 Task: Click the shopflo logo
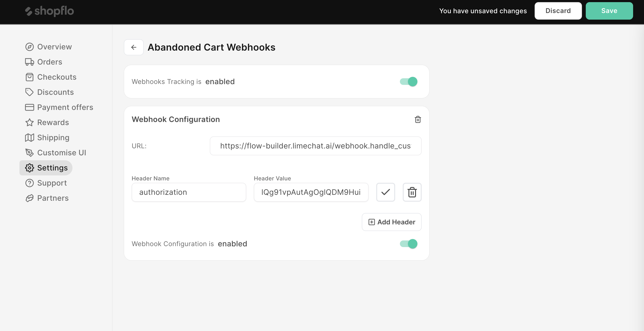49,11
